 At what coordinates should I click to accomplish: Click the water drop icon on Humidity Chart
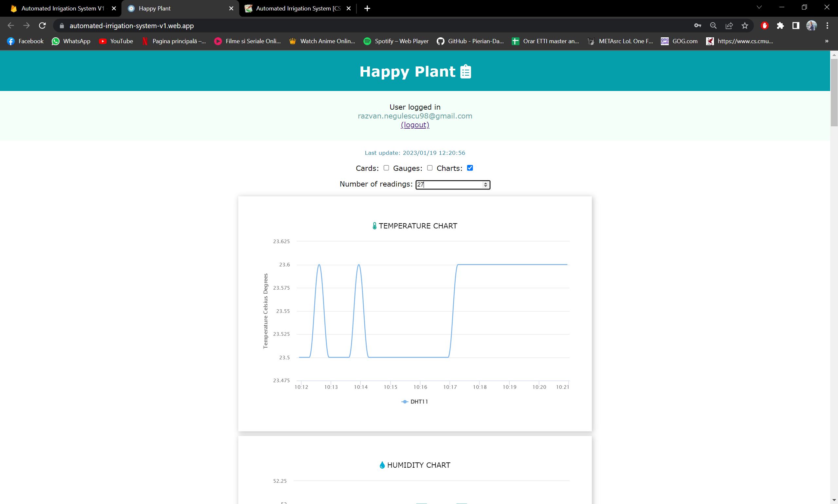[x=382, y=465]
